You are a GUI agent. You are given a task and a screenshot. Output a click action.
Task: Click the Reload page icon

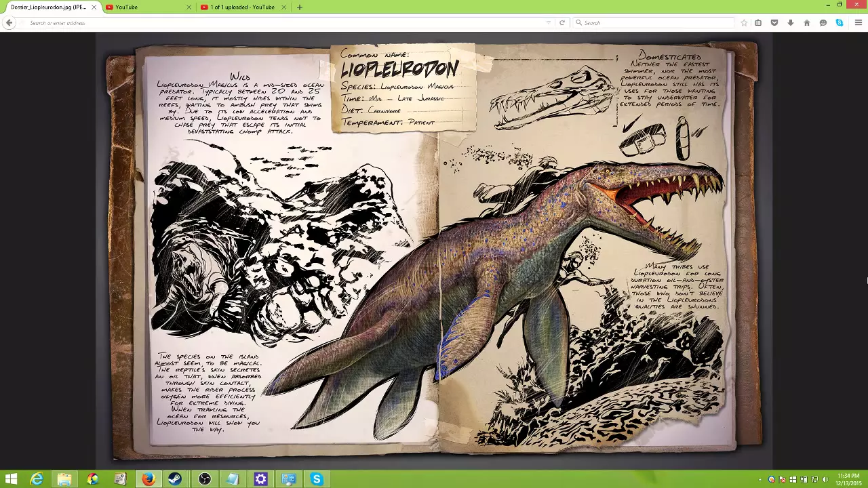(561, 22)
